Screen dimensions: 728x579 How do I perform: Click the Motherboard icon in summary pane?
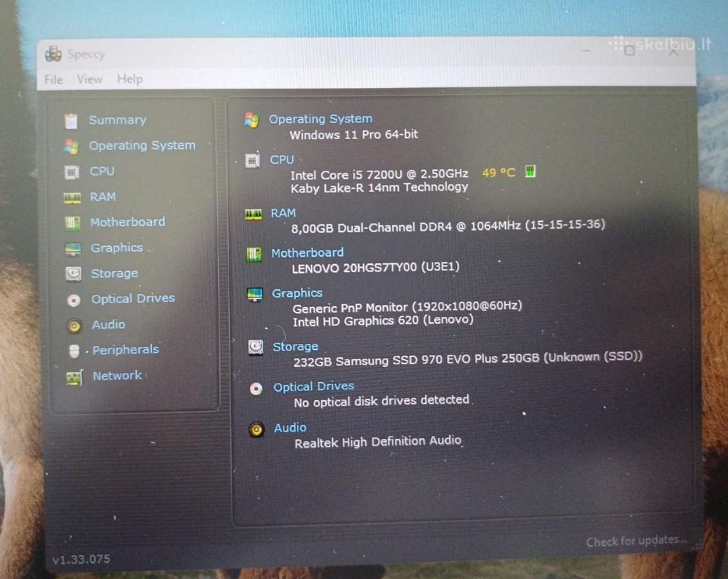254,254
